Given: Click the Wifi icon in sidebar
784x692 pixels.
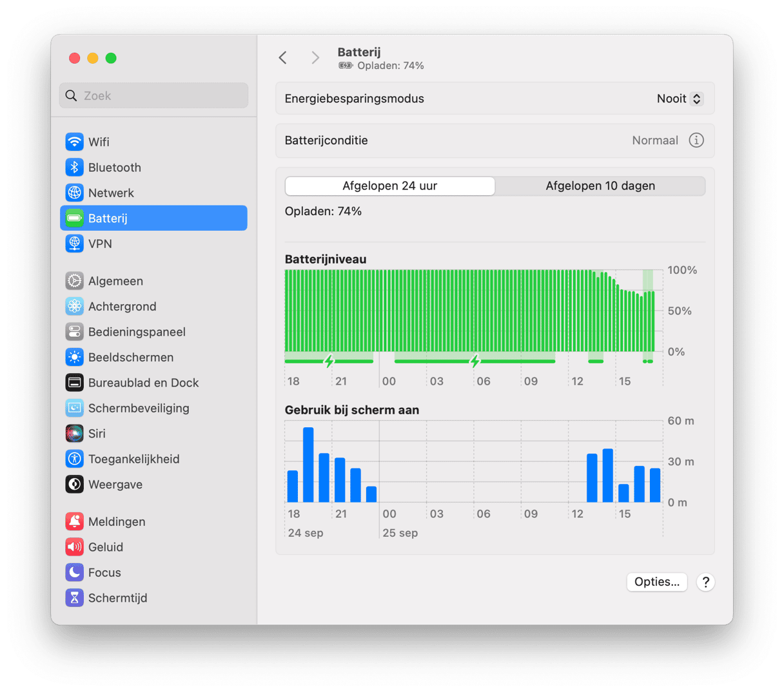Looking at the screenshot, I should click(75, 142).
